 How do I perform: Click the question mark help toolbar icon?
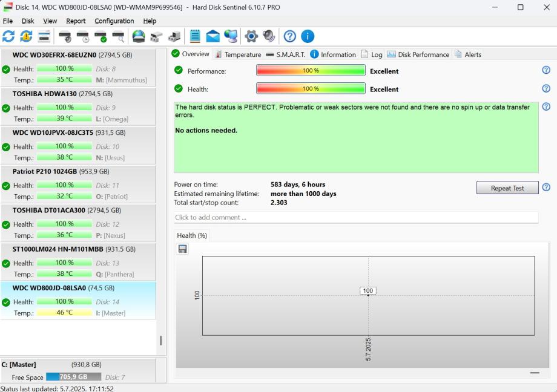[290, 36]
